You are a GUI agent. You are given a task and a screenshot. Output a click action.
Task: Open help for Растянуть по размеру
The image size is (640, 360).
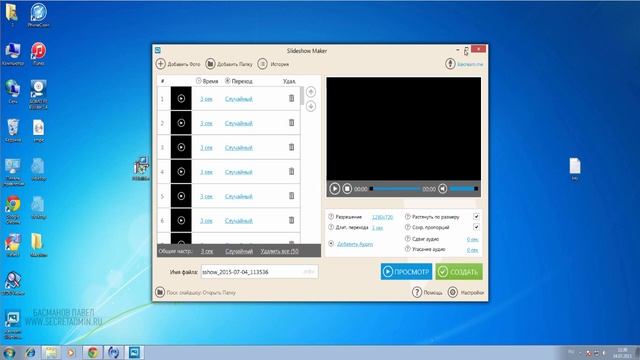[407, 217]
